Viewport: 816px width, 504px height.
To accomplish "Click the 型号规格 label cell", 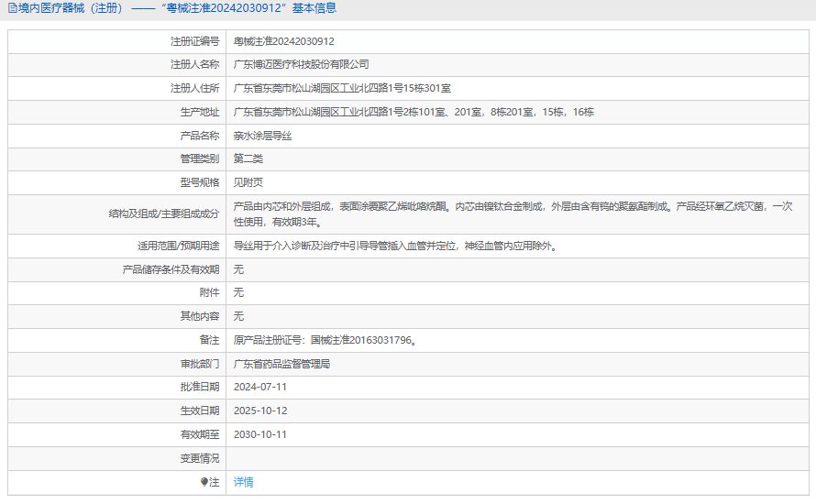I will click(117, 182).
